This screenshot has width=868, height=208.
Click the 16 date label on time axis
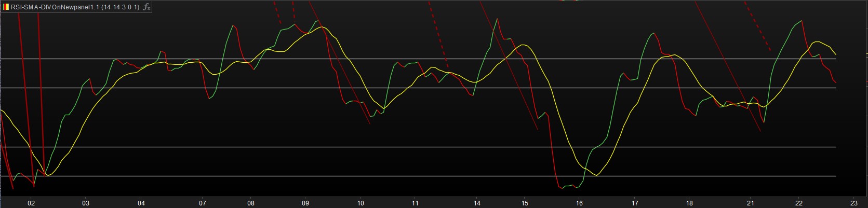pos(580,203)
